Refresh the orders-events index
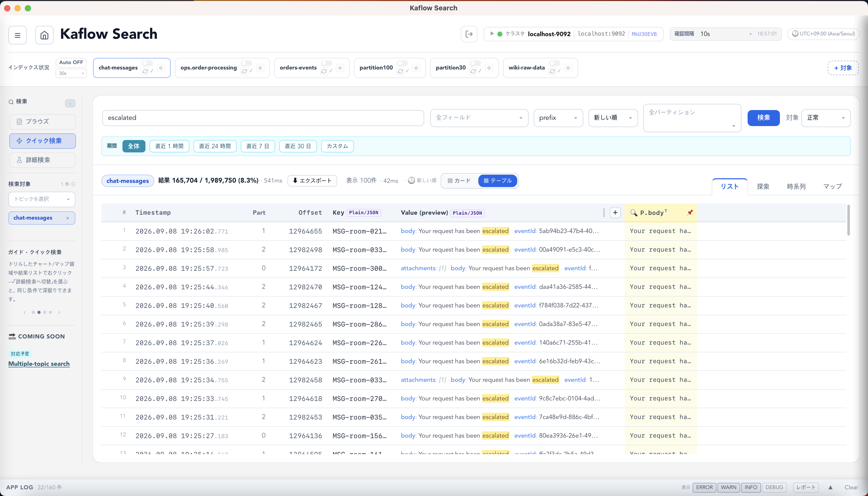 click(x=324, y=71)
